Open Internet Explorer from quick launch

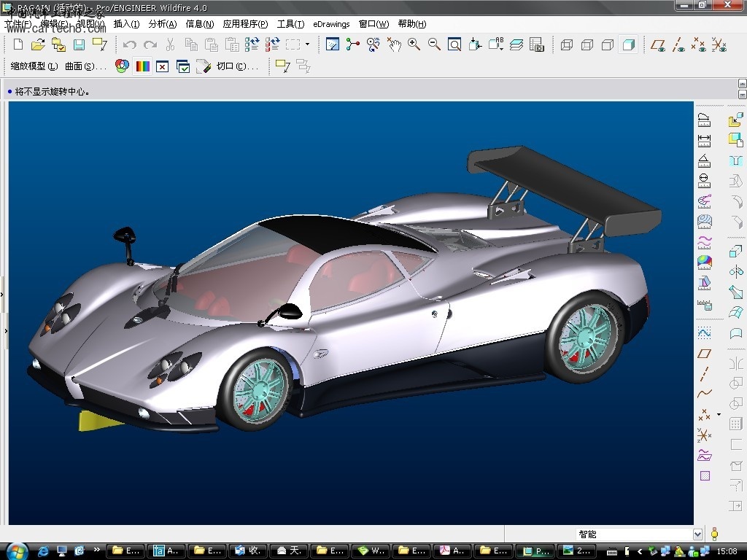coord(43,551)
